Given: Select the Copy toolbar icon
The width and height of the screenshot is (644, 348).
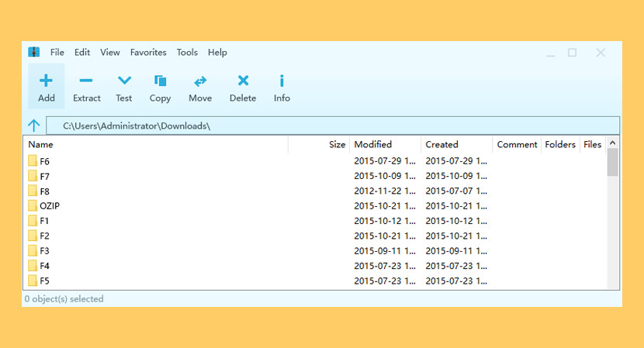Looking at the screenshot, I should click(161, 81).
